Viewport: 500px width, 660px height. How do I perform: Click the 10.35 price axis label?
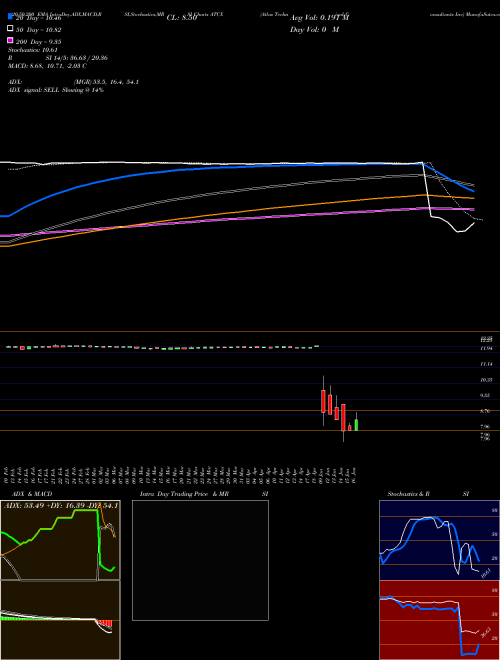click(x=487, y=380)
